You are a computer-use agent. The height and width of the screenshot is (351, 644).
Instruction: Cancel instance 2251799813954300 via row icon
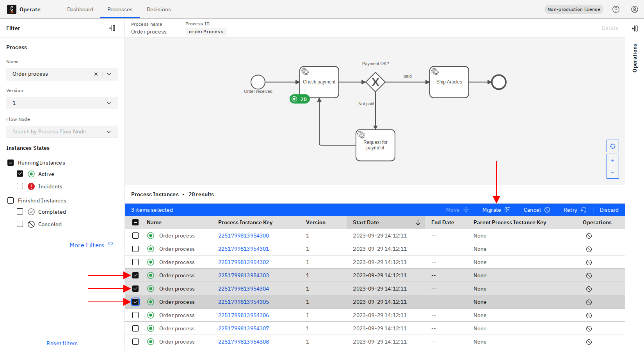point(589,236)
